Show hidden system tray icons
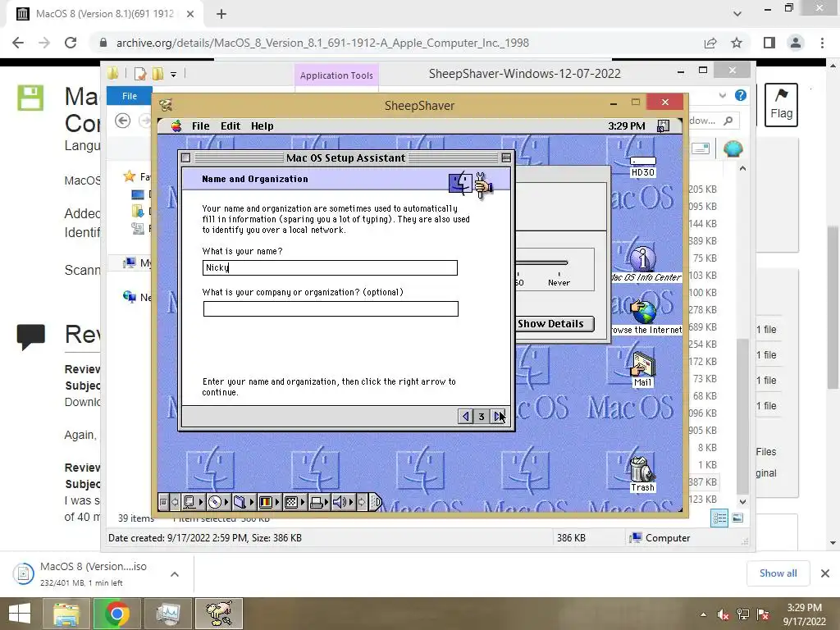Image resolution: width=840 pixels, height=630 pixels. (x=703, y=614)
